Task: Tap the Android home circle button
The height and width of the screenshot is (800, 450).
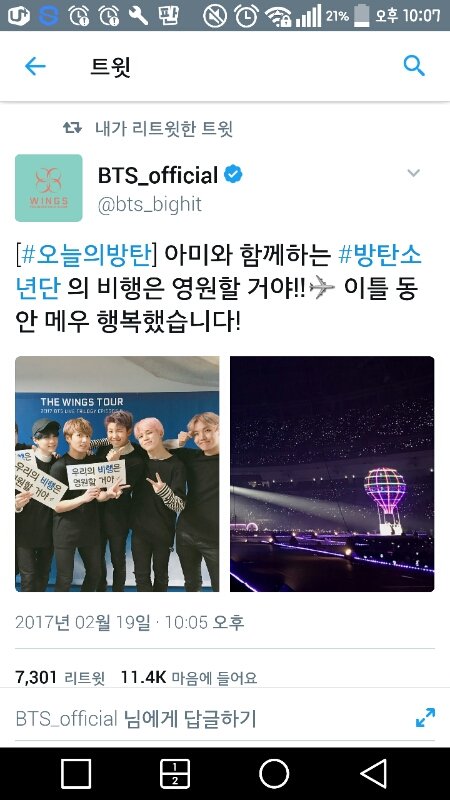Action: [274, 773]
